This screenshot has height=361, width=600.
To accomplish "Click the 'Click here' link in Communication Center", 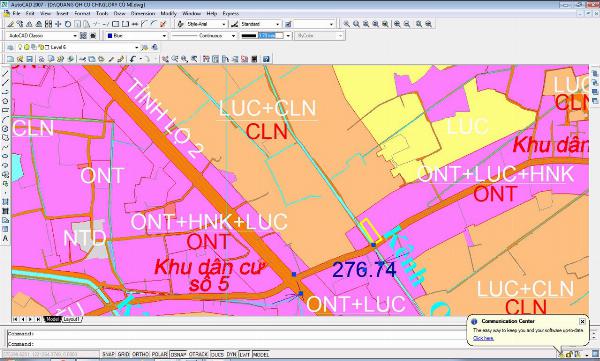I will pos(483,338).
